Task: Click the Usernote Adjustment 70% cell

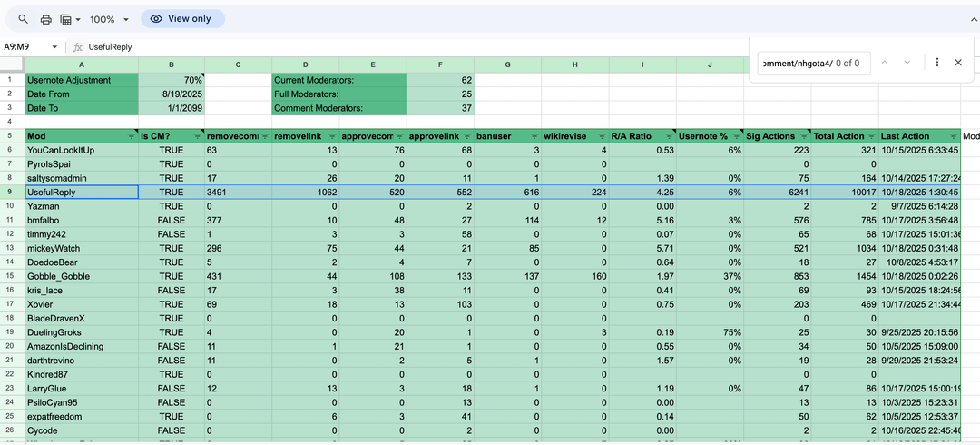Action: click(172, 80)
